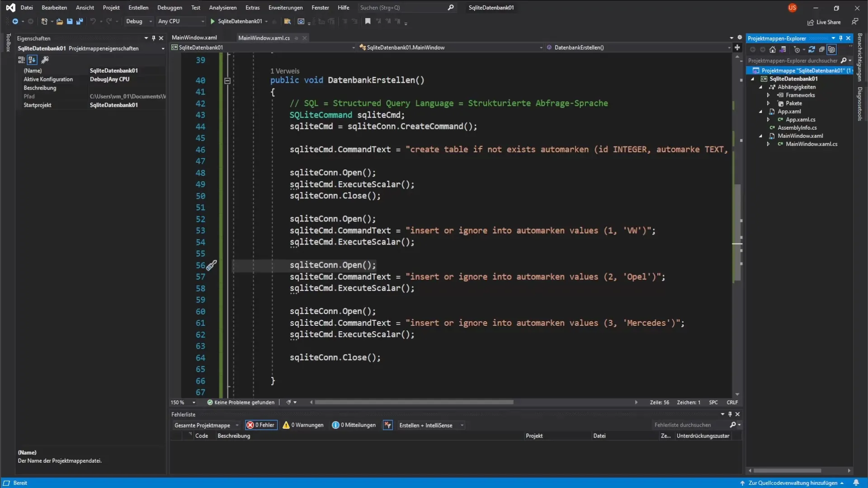The width and height of the screenshot is (868, 488).
Task: Sort error list by Beschreibung column
Action: pos(234,436)
